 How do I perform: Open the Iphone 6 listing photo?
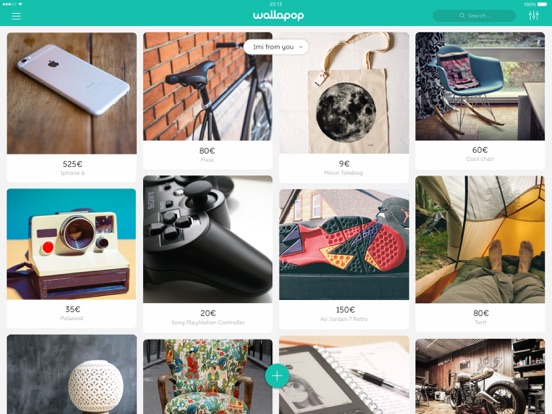click(72, 93)
